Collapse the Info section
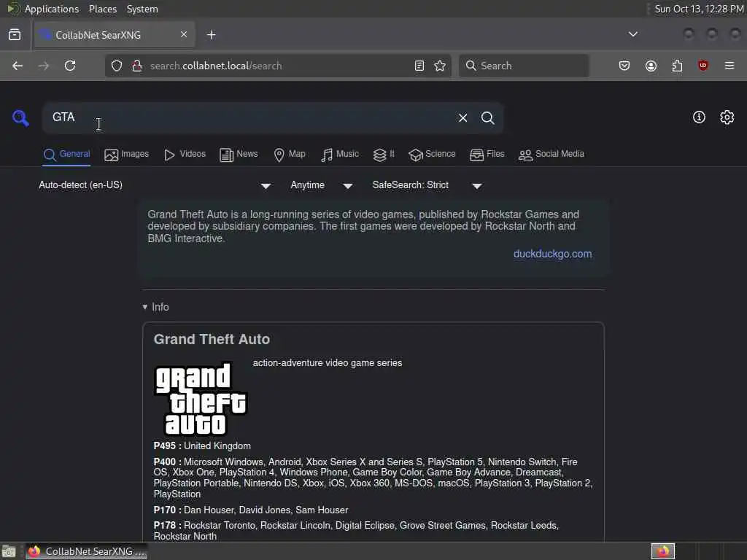The image size is (747, 560). [156, 307]
